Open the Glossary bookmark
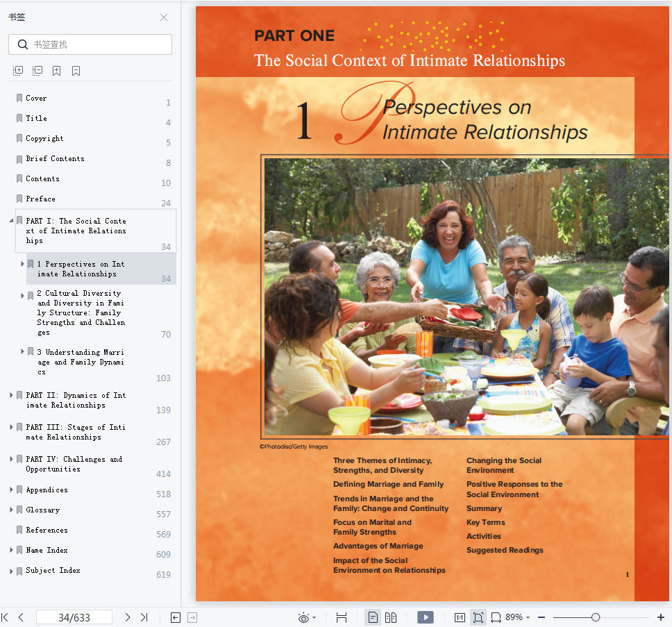 (x=42, y=510)
